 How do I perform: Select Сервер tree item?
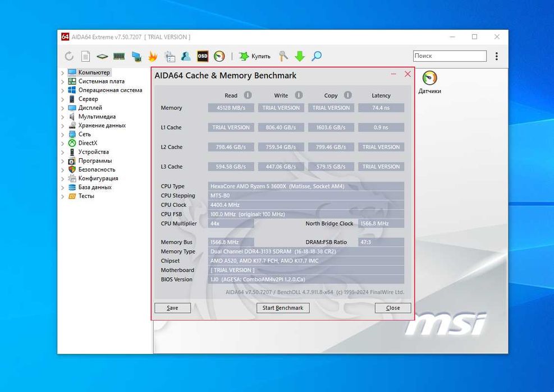pyautogui.click(x=88, y=99)
